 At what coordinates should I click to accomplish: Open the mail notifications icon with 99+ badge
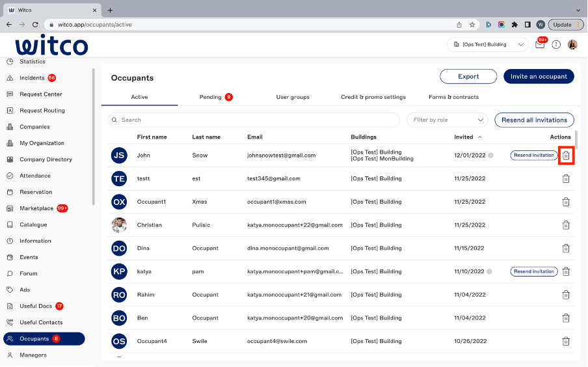pyautogui.click(x=540, y=44)
